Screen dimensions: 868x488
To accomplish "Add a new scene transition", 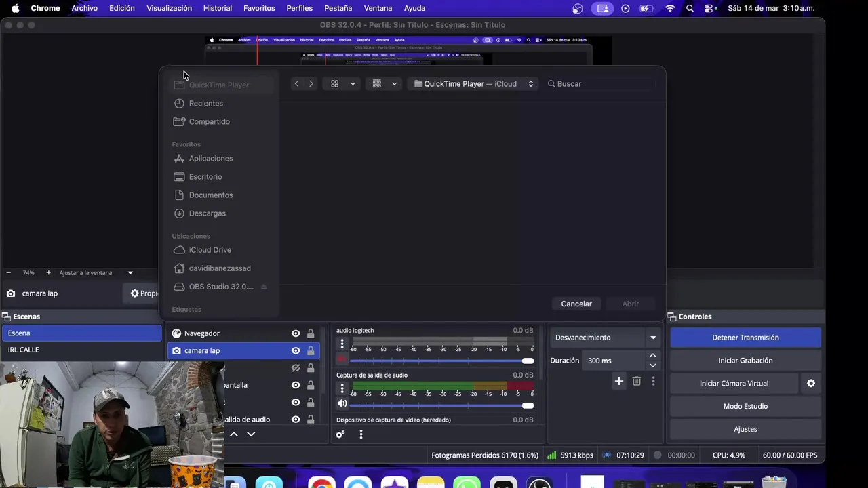I will (618, 382).
